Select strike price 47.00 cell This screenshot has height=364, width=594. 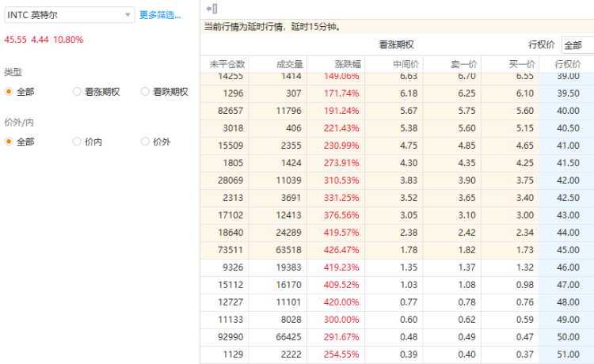[568, 285]
